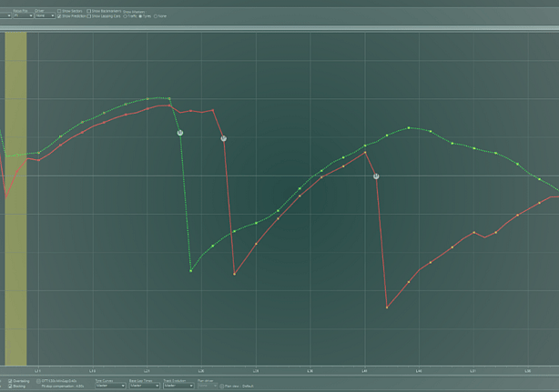This screenshot has width=559, height=392.
Task: Click the pit stop marker on green line
Action: [180, 133]
